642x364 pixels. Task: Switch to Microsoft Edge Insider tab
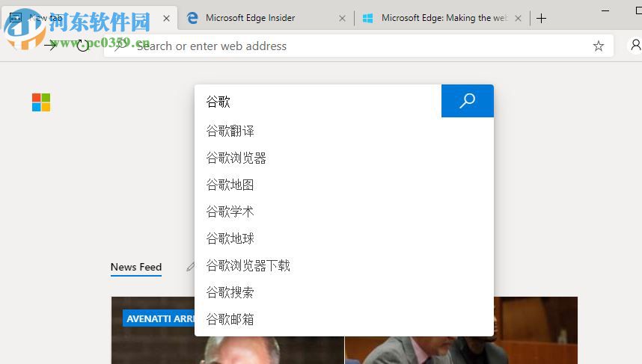coord(266,18)
